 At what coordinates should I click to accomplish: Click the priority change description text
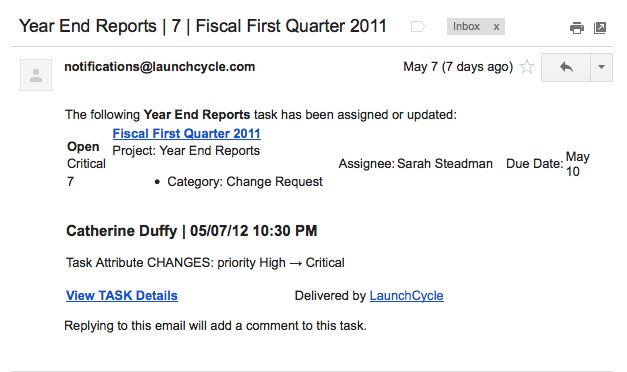(205, 262)
